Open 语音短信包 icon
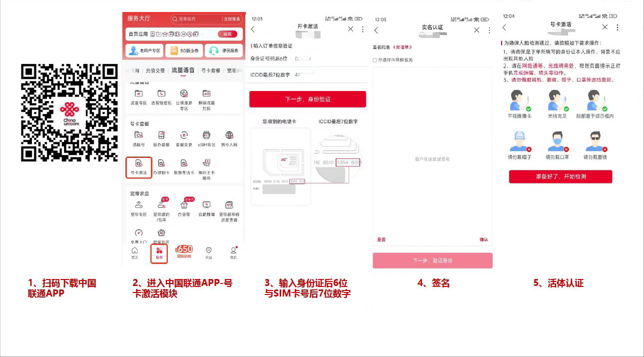The width and height of the screenshot is (644, 357). (x=161, y=93)
